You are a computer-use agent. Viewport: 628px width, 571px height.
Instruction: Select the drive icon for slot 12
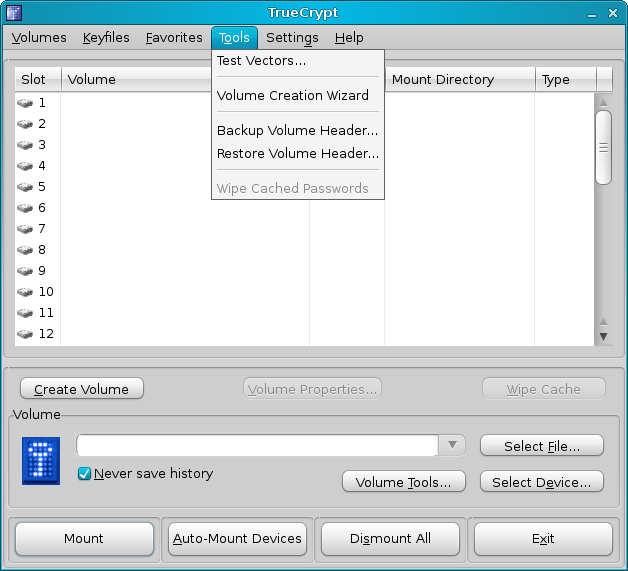[x=25, y=334]
